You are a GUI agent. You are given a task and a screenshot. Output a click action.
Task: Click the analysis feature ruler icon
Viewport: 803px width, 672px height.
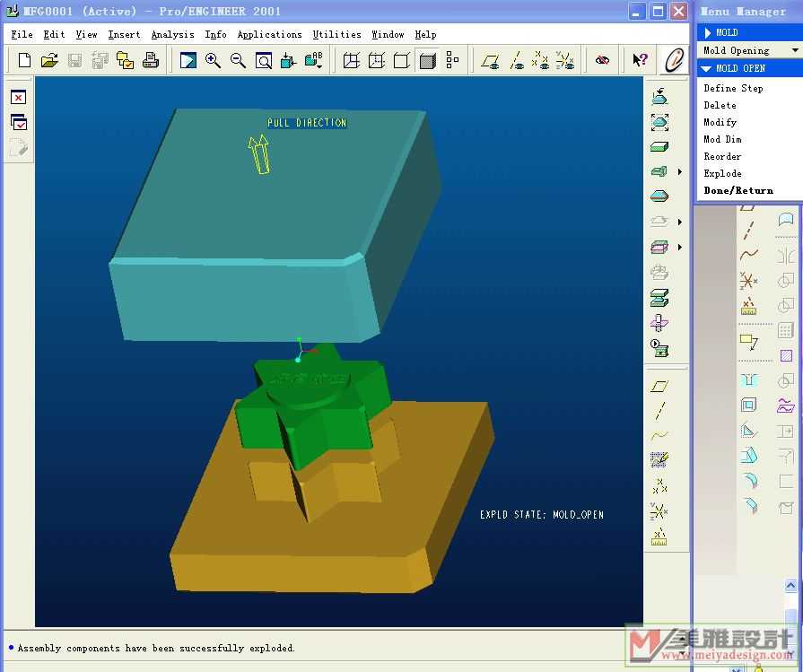click(659, 537)
